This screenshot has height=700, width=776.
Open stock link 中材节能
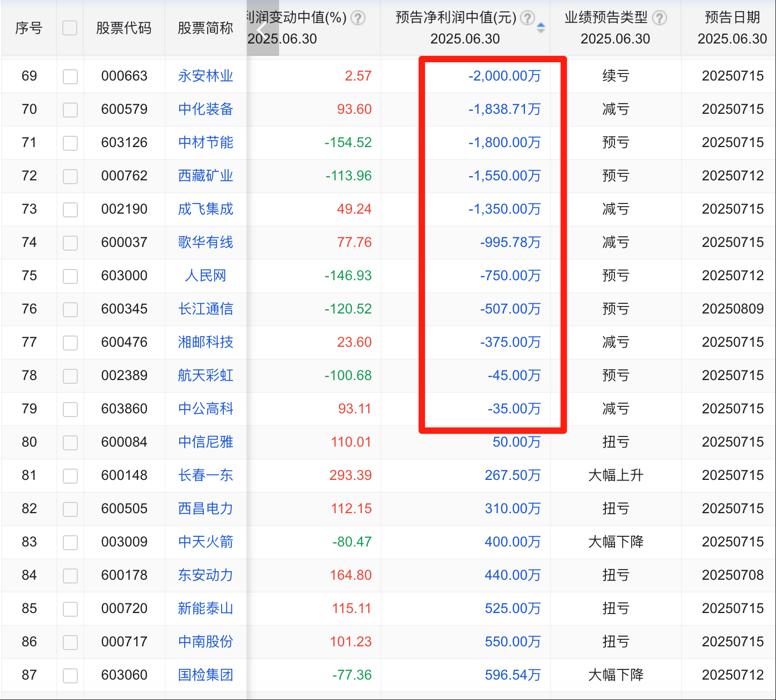pyautogui.click(x=206, y=142)
